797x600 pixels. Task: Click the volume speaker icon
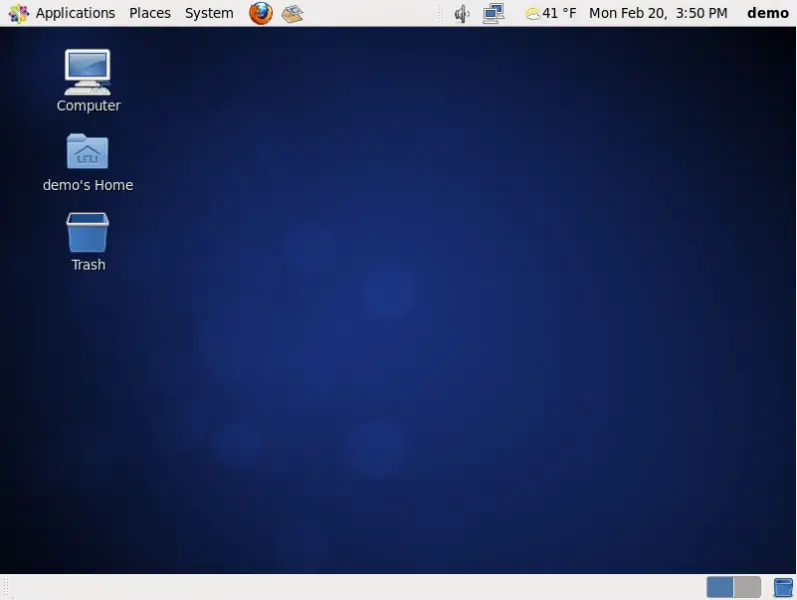(462, 14)
